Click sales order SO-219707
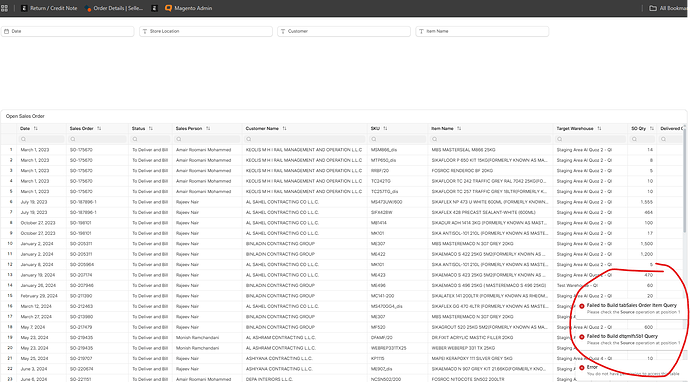Image resolution: width=690 pixels, height=382 pixels. tap(81, 358)
